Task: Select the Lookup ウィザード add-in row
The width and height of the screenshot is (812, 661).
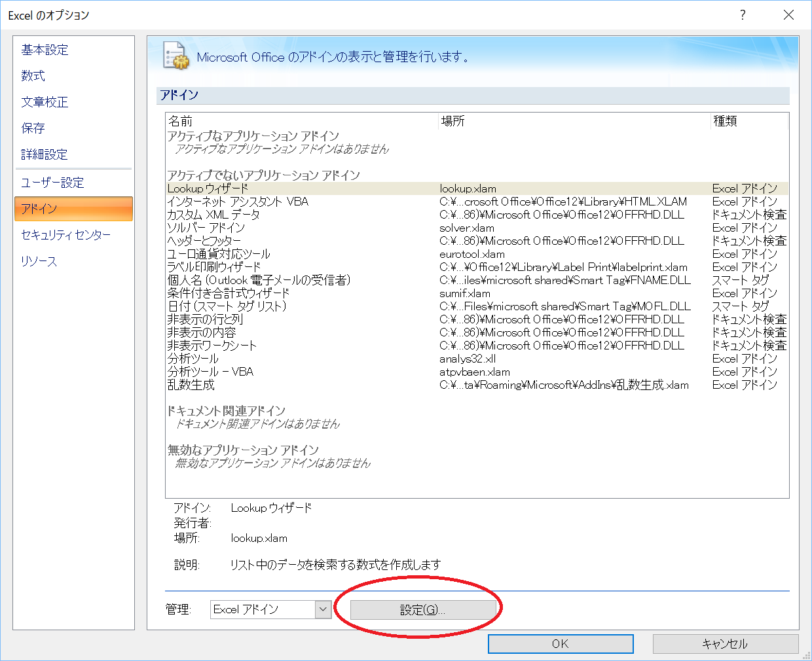Action: [x=477, y=188]
